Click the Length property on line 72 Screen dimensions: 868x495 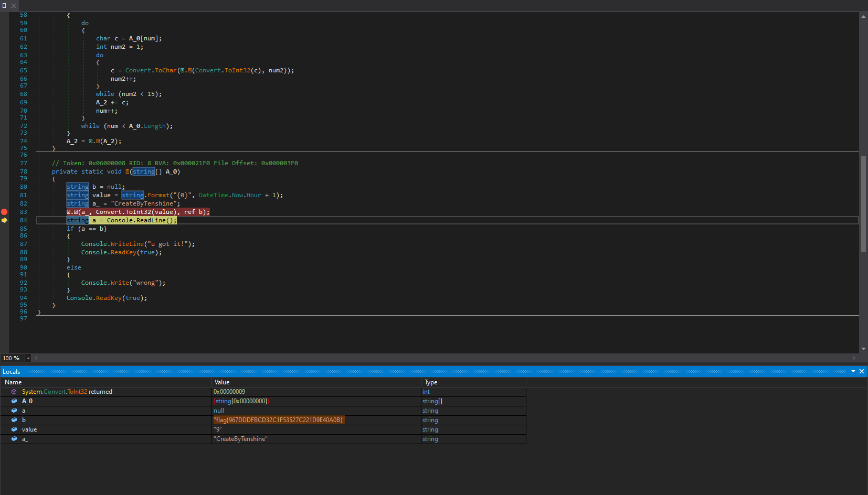pyautogui.click(x=155, y=126)
